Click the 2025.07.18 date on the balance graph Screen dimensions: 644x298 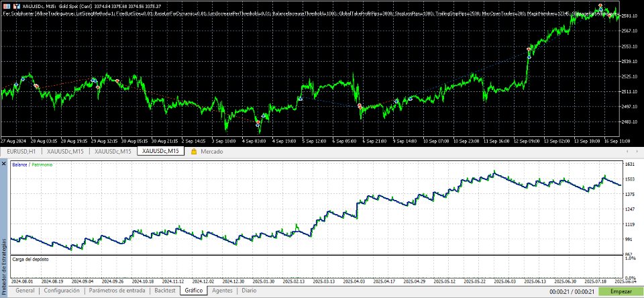(x=596, y=282)
